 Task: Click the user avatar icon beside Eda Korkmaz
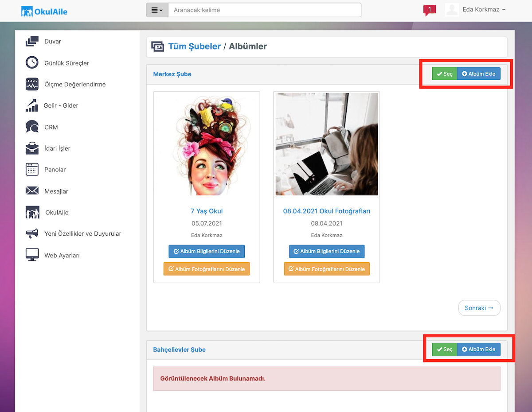coord(452,10)
